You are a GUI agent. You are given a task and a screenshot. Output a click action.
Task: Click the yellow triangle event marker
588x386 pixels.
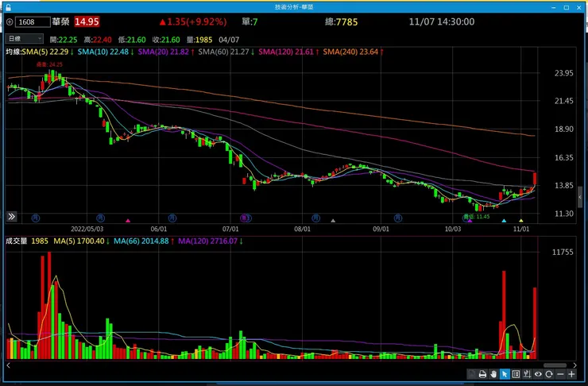pos(521,221)
